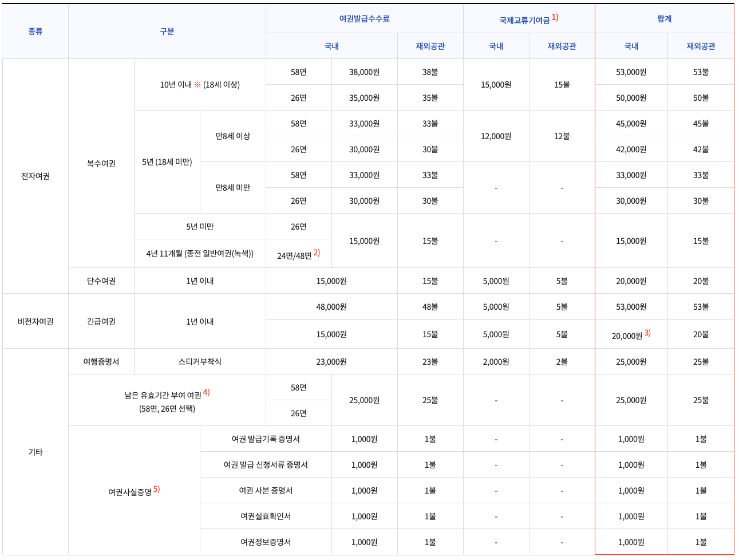This screenshot has width=739, height=560.
Task: Click the 합계 header cell
Action: tap(664, 18)
